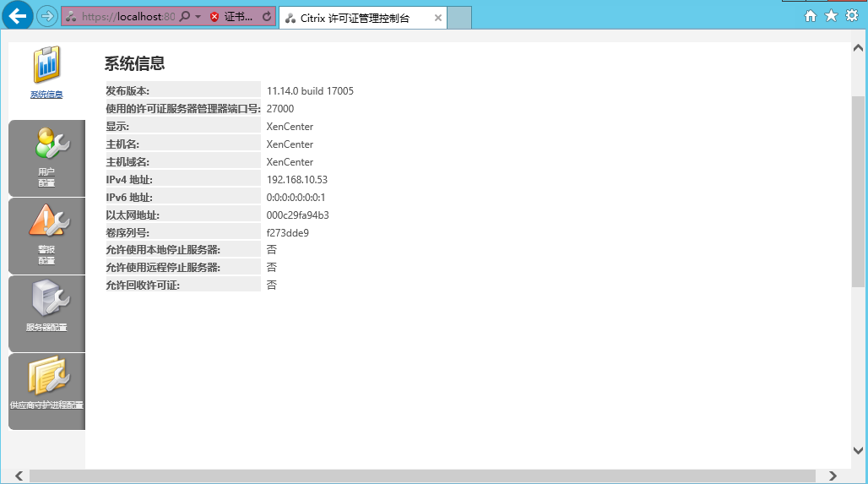Go back with browser back arrow
The image size is (868, 484).
(x=17, y=16)
